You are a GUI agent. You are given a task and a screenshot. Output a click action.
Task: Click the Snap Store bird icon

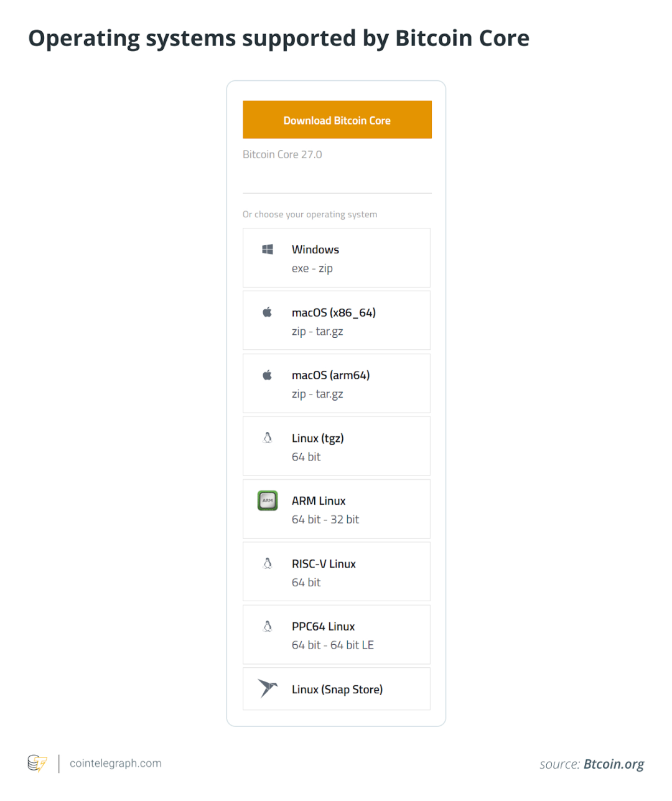tap(268, 688)
